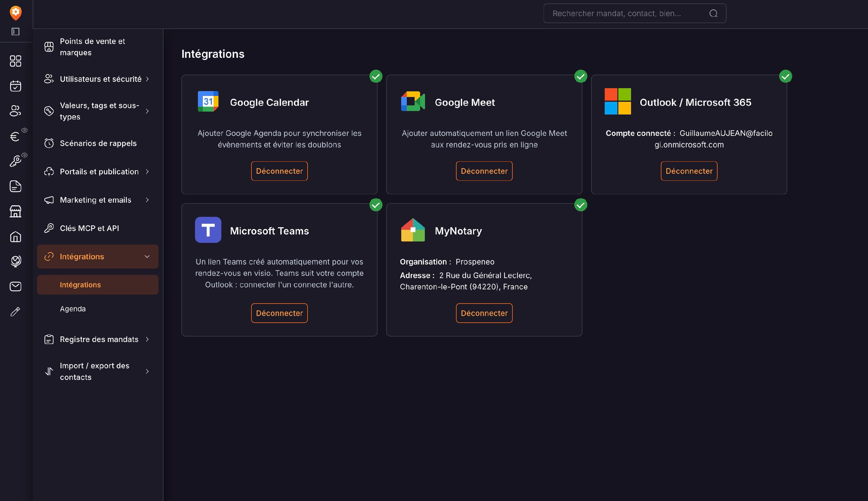Open the globe pin icon in rail
The image size is (868, 501).
(16, 261)
